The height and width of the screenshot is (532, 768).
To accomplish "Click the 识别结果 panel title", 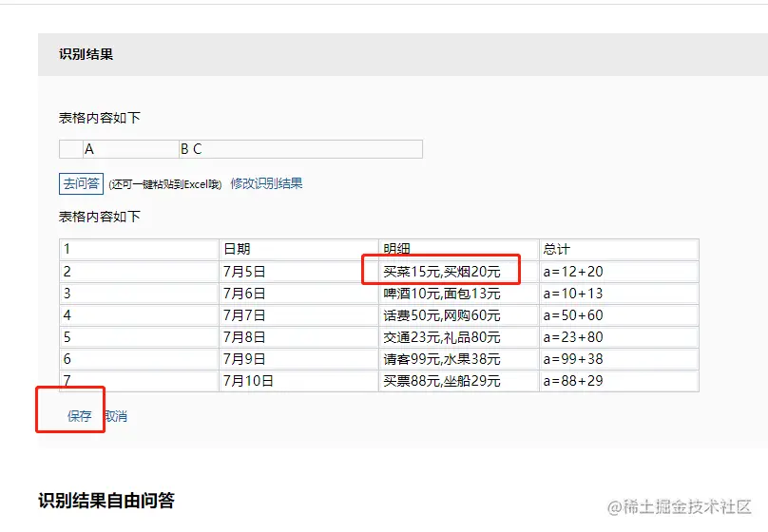I will (86, 54).
